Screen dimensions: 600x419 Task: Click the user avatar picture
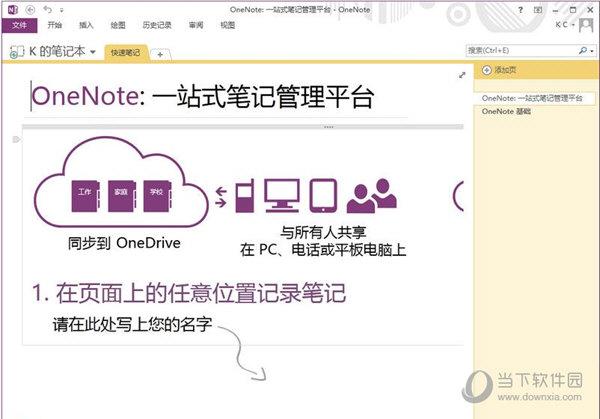[586, 25]
